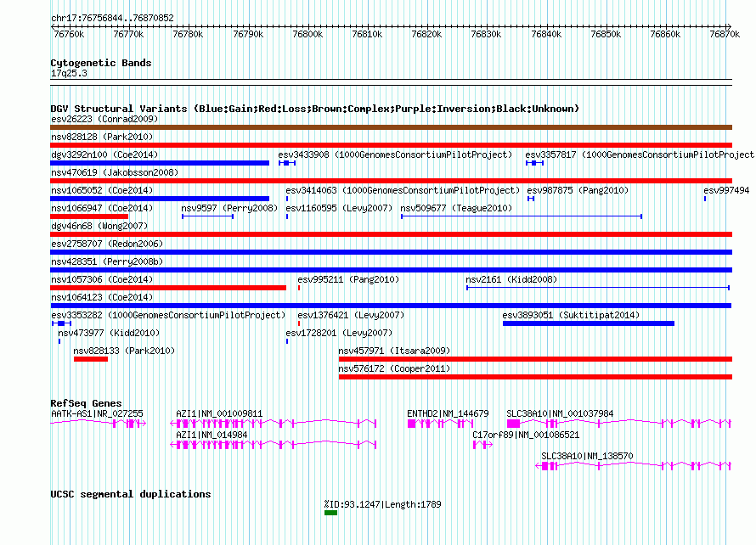Select the SLC38A10|NM_138570 gene label
The image size is (756, 545).
coord(587,457)
